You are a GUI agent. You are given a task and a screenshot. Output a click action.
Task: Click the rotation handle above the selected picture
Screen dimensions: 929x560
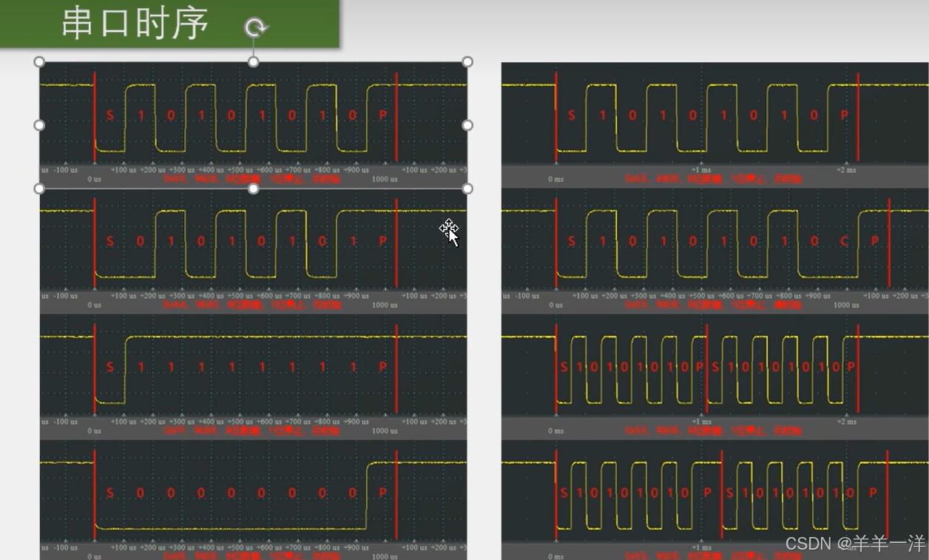[255, 28]
